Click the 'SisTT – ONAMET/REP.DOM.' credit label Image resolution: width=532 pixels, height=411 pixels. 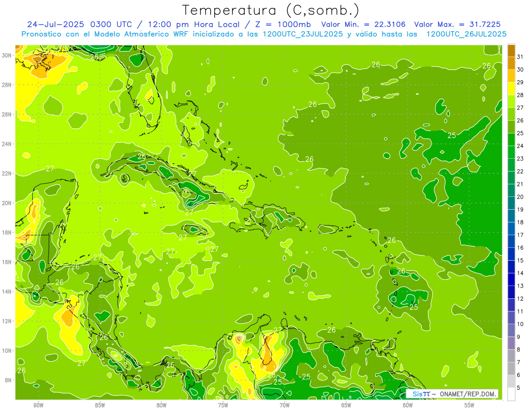click(x=452, y=394)
